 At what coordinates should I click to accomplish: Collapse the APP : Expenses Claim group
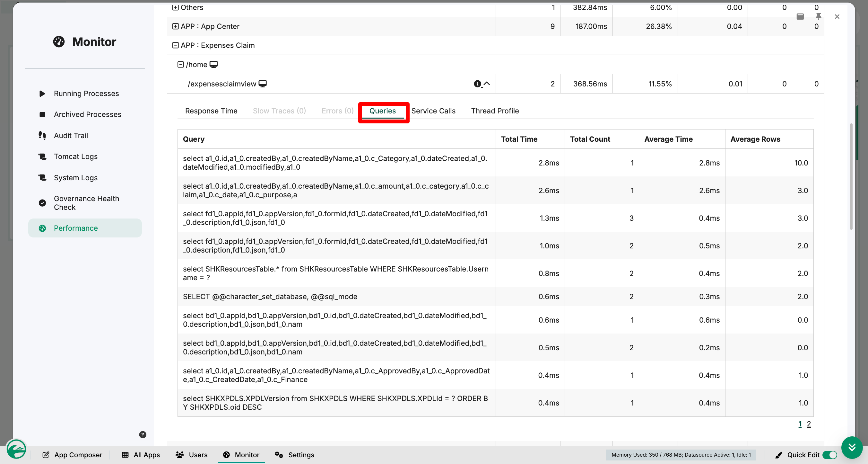pos(175,45)
